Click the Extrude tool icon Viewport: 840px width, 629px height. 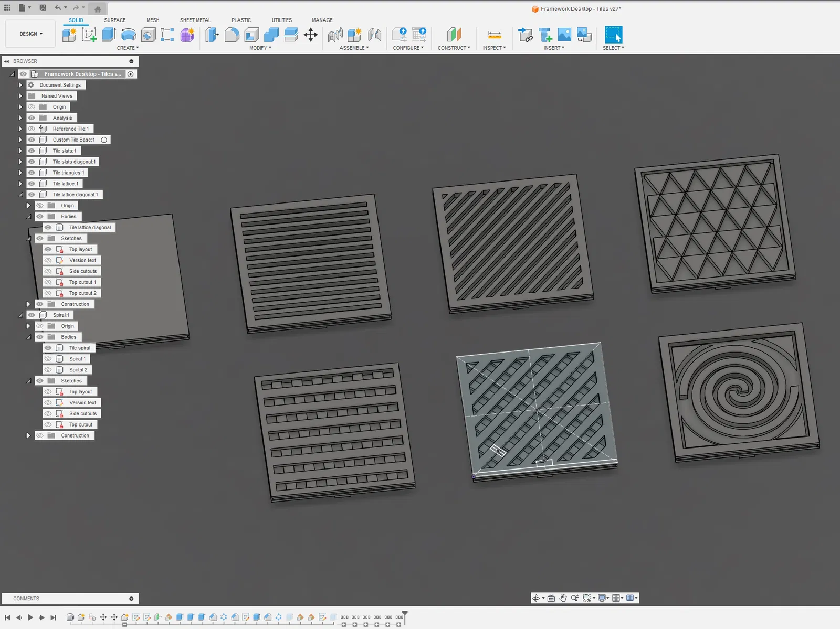coord(109,35)
